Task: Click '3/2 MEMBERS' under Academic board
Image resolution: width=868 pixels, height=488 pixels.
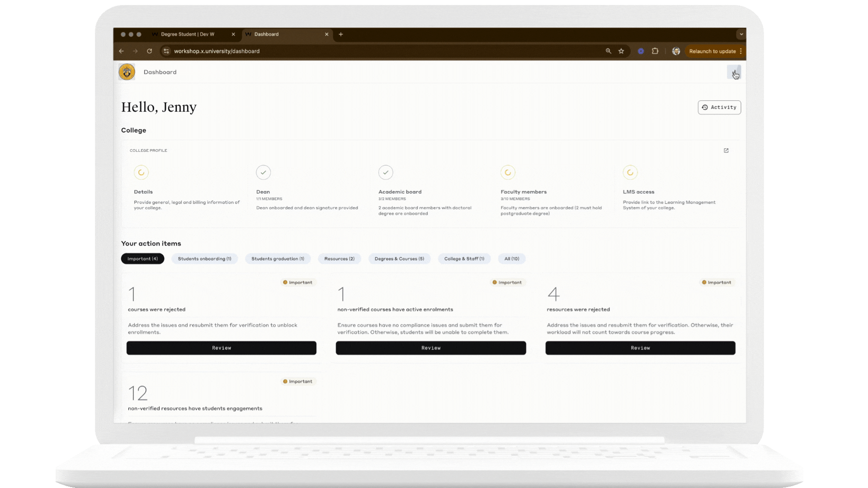Action: click(392, 199)
